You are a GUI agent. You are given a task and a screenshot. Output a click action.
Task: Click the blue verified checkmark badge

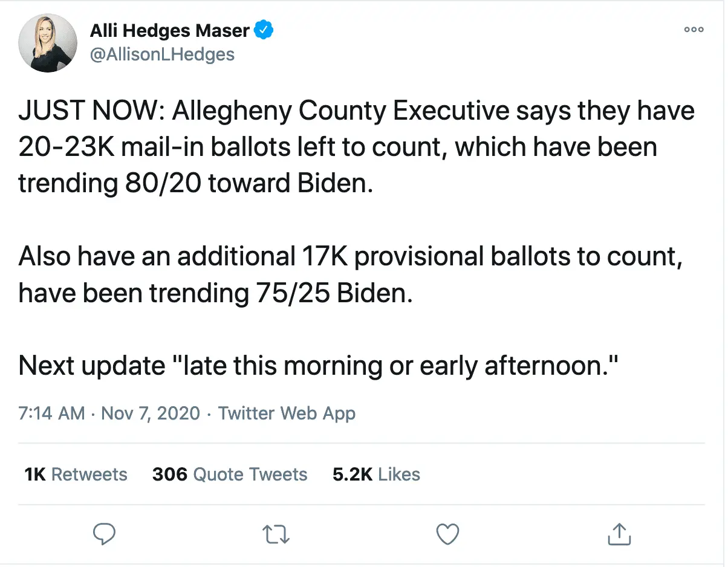pos(263,30)
